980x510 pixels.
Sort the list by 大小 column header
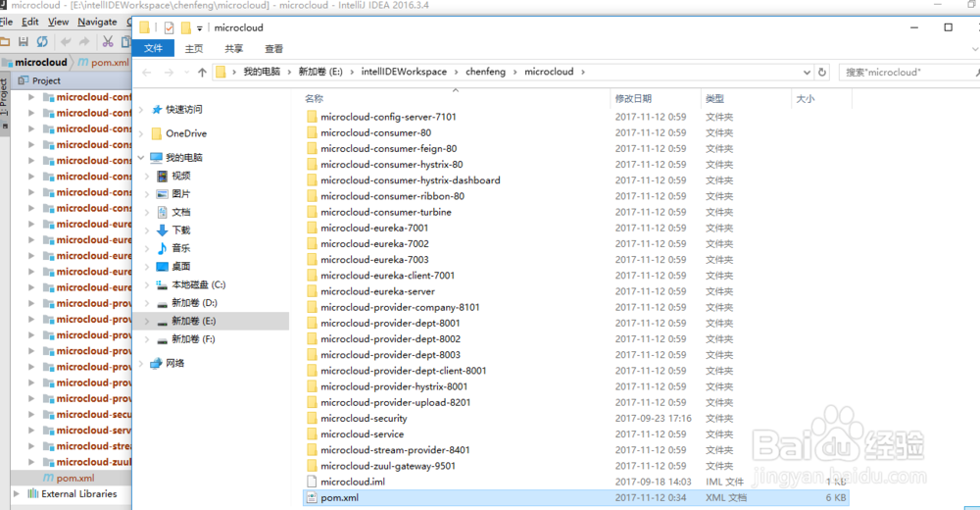805,99
